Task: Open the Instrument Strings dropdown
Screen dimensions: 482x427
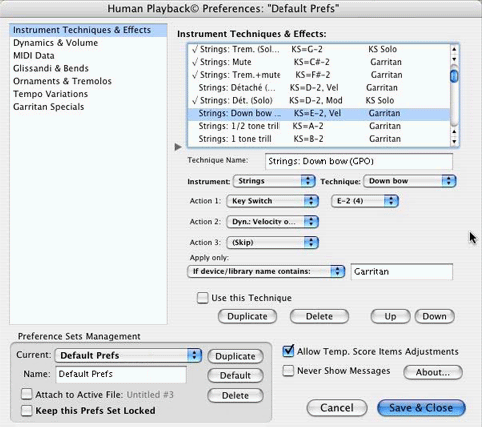Action: click(274, 181)
